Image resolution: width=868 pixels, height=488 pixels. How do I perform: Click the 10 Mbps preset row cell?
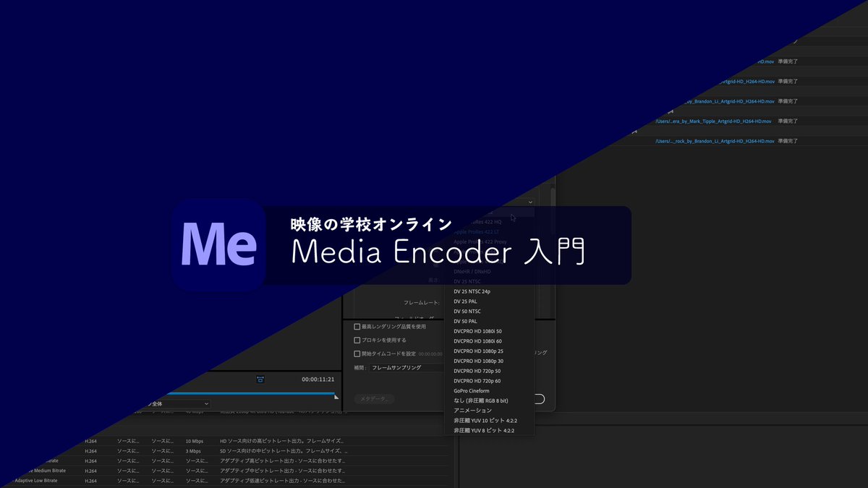tap(194, 440)
